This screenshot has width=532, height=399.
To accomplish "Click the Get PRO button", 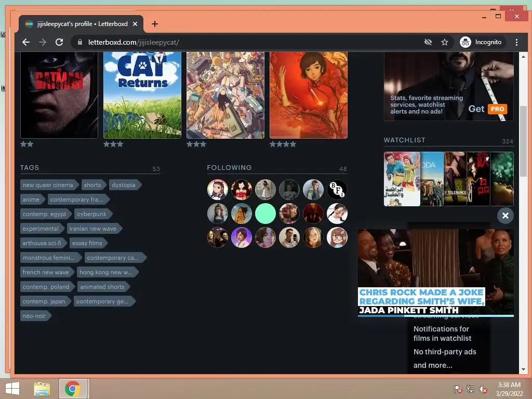I will (488, 109).
